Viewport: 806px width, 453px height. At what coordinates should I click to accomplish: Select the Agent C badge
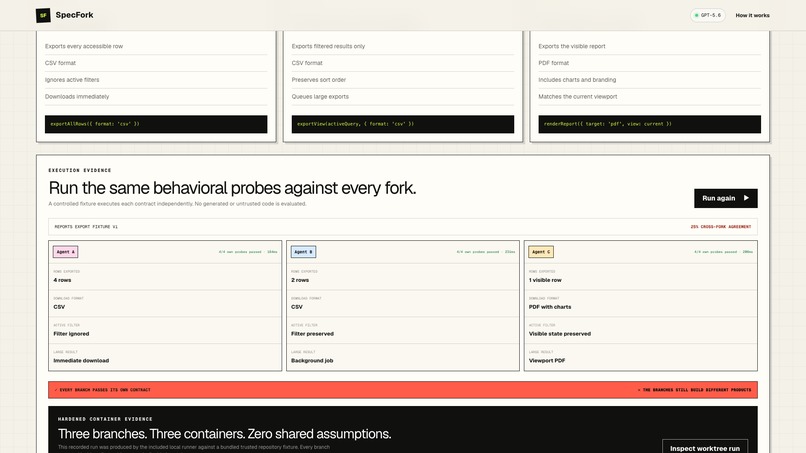tap(541, 252)
